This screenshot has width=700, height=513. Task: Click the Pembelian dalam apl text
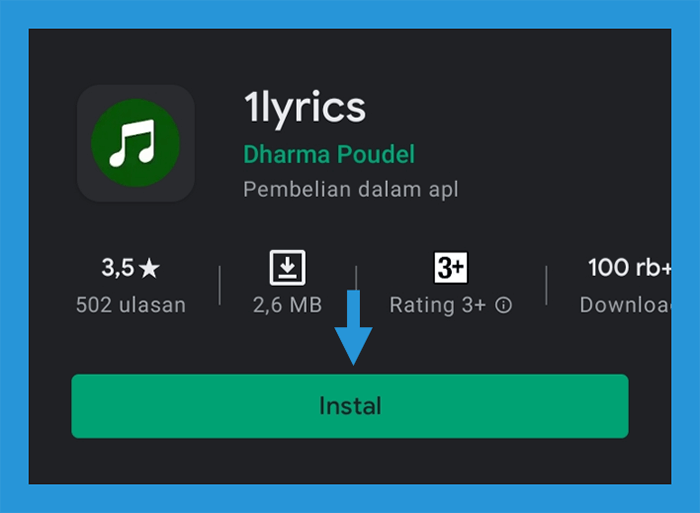coord(350,190)
